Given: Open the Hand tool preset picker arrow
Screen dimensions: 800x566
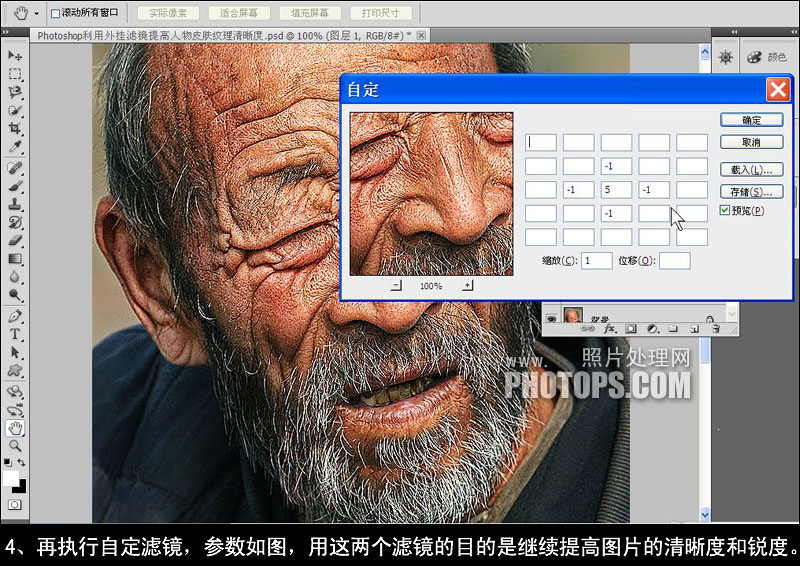Looking at the screenshot, I should 37,13.
